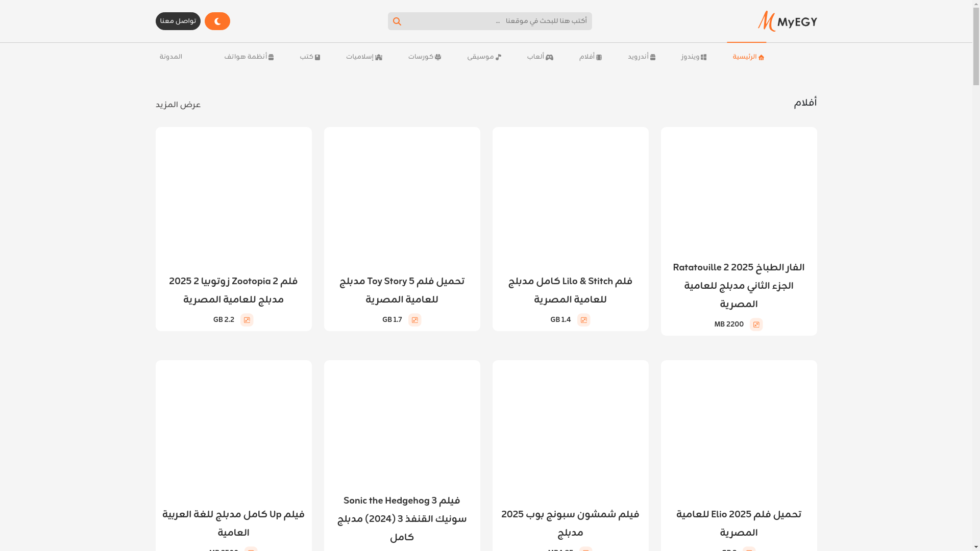Open the Sonic the Hedgehog 3 title
The height and width of the screenshot is (551, 980).
coord(402,519)
